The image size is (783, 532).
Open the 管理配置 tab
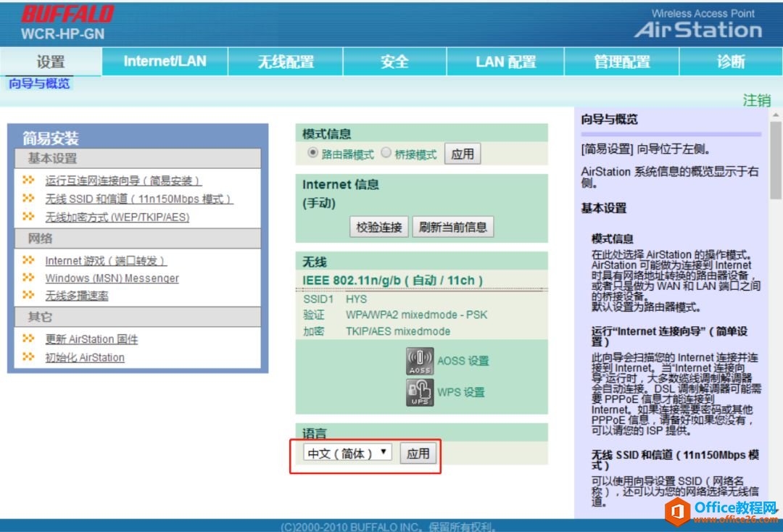point(622,62)
